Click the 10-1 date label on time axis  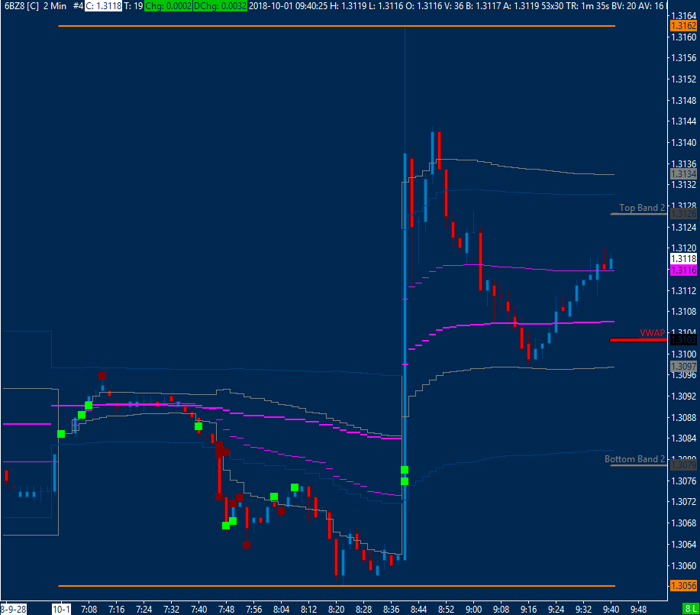coord(61,609)
